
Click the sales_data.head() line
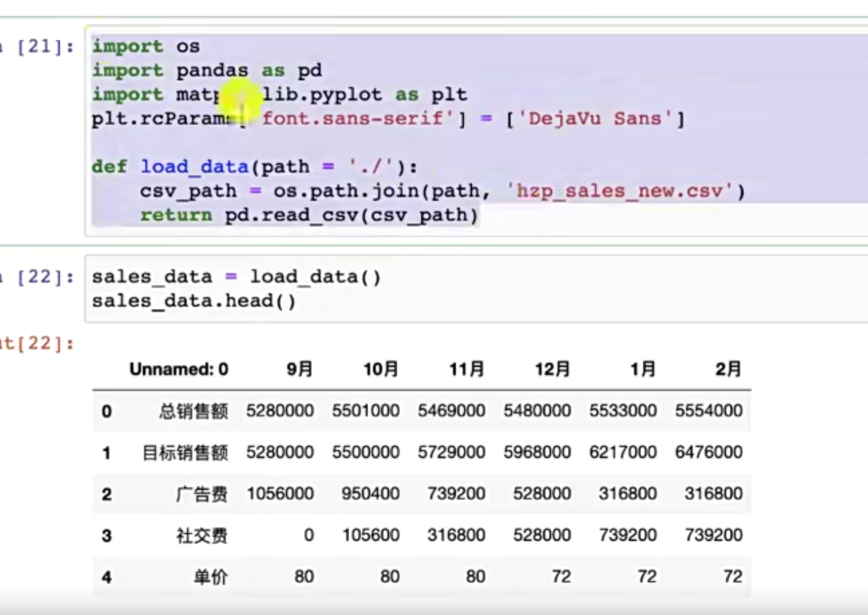tap(194, 301)
